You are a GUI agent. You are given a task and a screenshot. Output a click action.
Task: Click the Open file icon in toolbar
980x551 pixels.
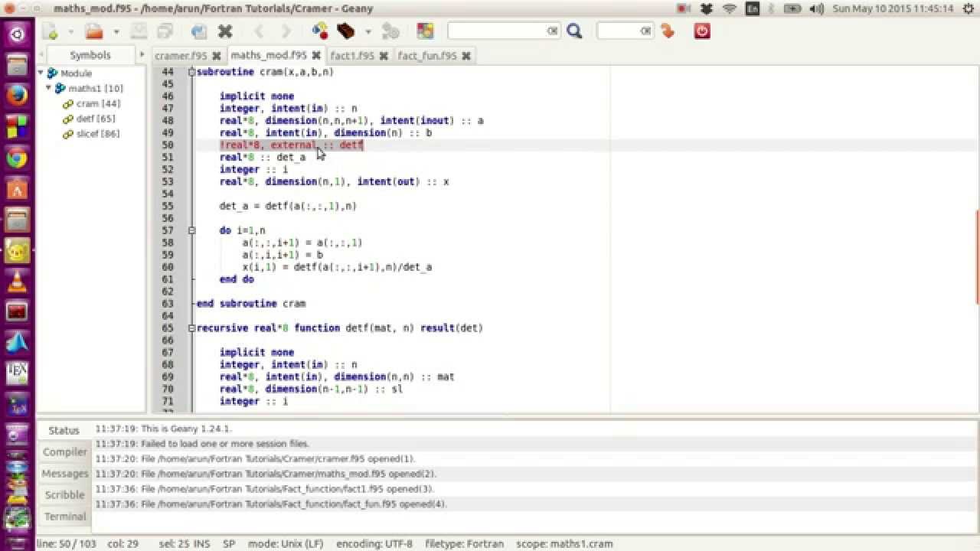(x=94, y=31)
